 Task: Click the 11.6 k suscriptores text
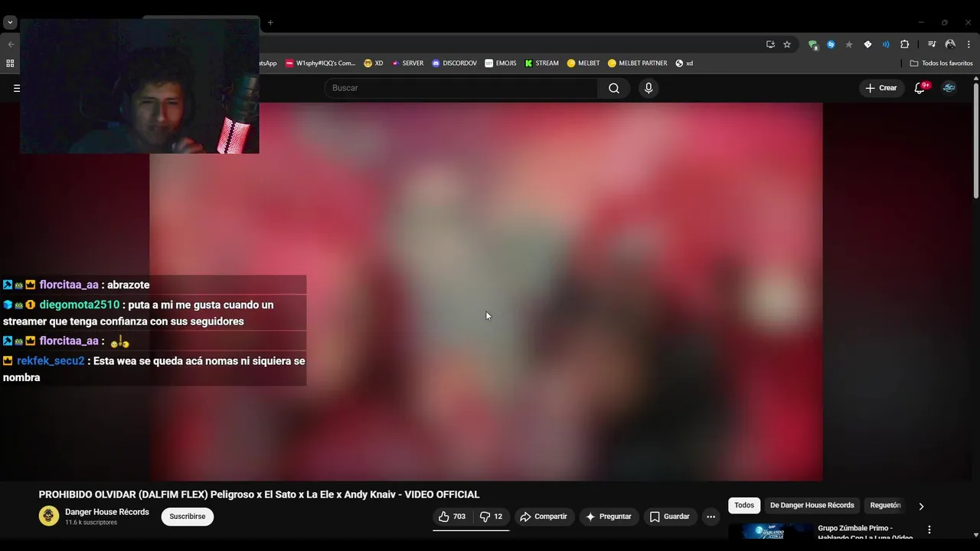(91, 523)
